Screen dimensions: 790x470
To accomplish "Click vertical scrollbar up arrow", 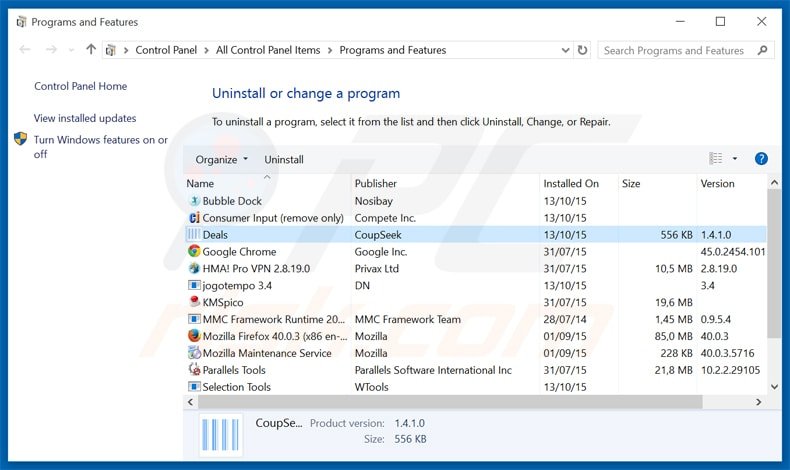I will [774, 182].
